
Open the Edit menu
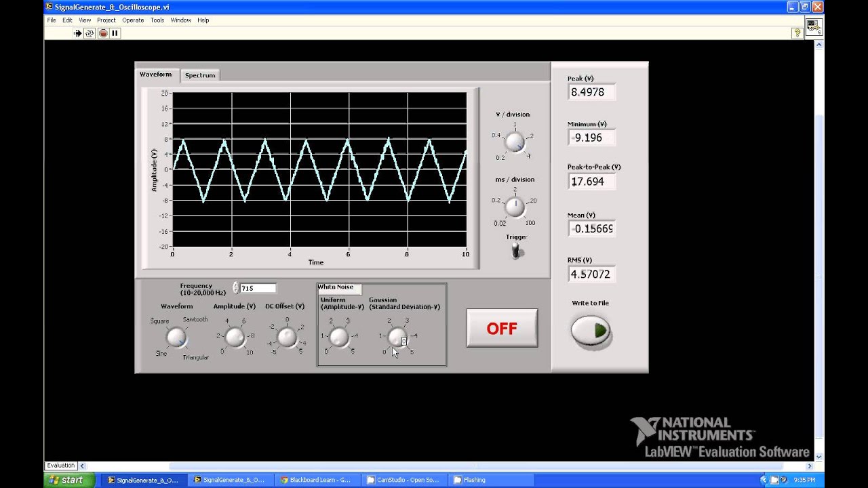[67, 20]
